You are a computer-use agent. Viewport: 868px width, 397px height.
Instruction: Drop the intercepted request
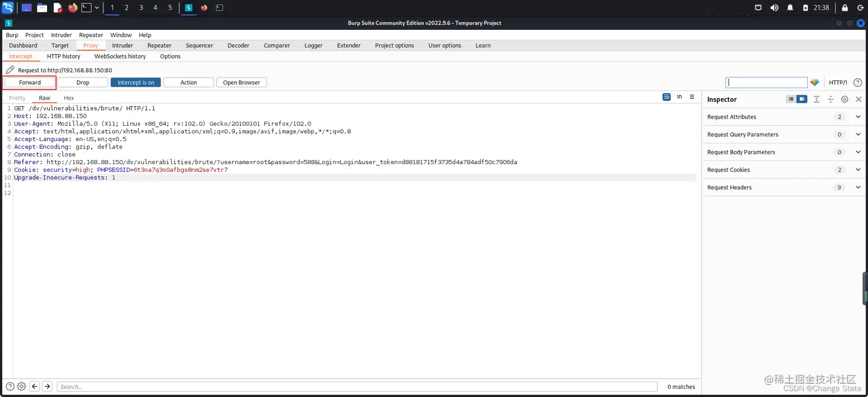pos(83,83)
